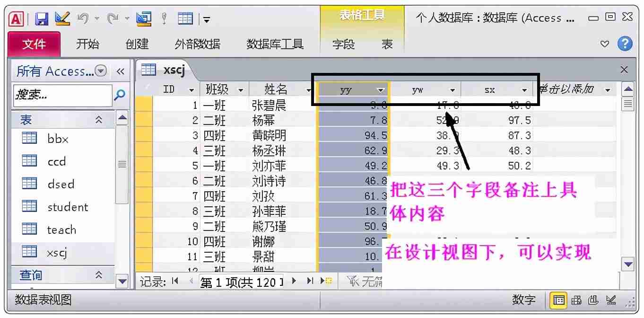This screenshot has width=644, height=318.
Task: Click the datasheet scroll down arrow
Action: [628, 265]
